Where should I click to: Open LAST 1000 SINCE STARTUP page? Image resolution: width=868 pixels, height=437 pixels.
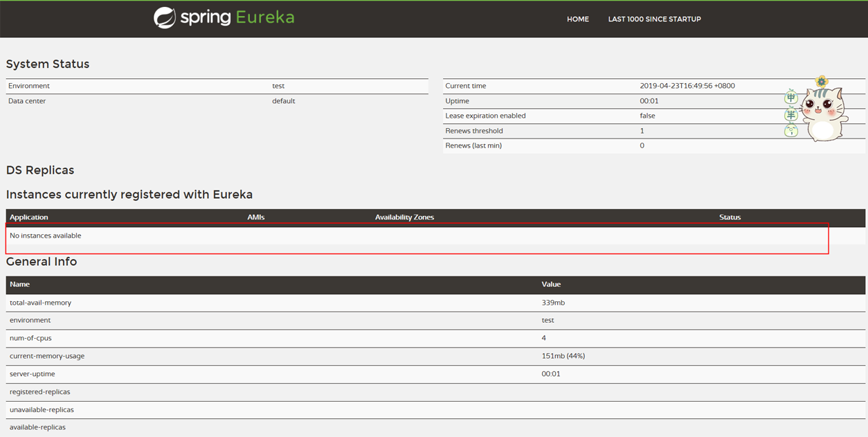[x=654, y=19]
